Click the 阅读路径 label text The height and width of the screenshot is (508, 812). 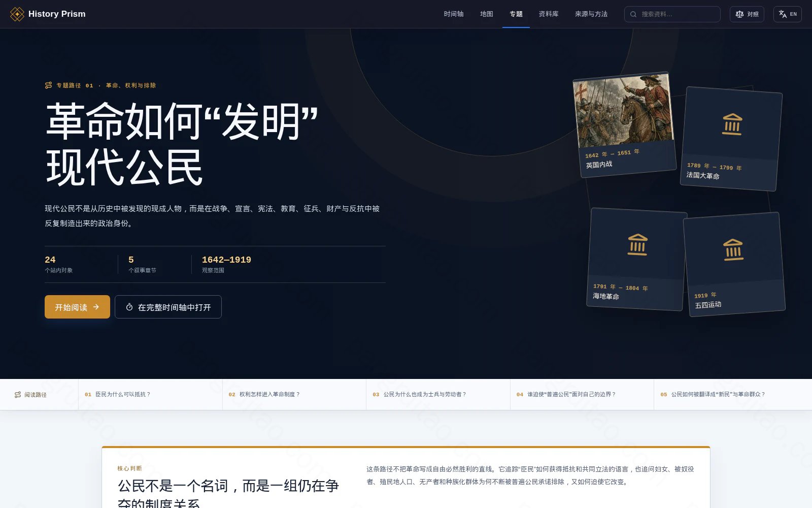point(36,395)
